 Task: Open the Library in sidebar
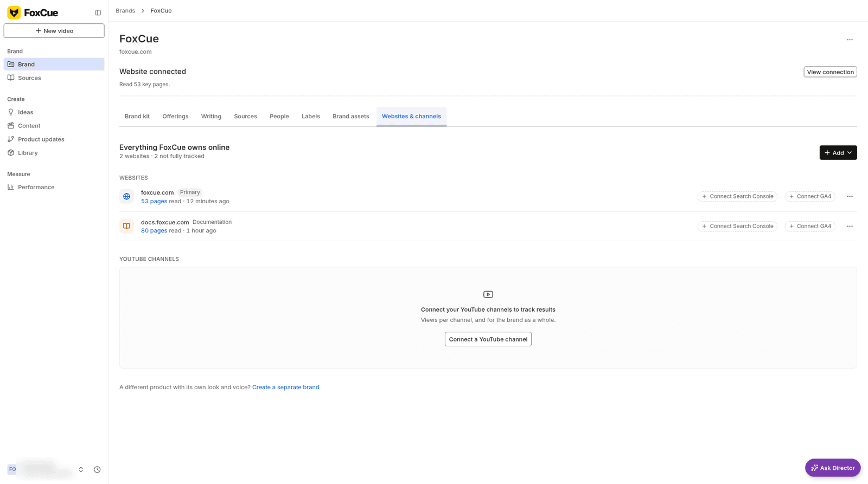[x=54, y=153]
